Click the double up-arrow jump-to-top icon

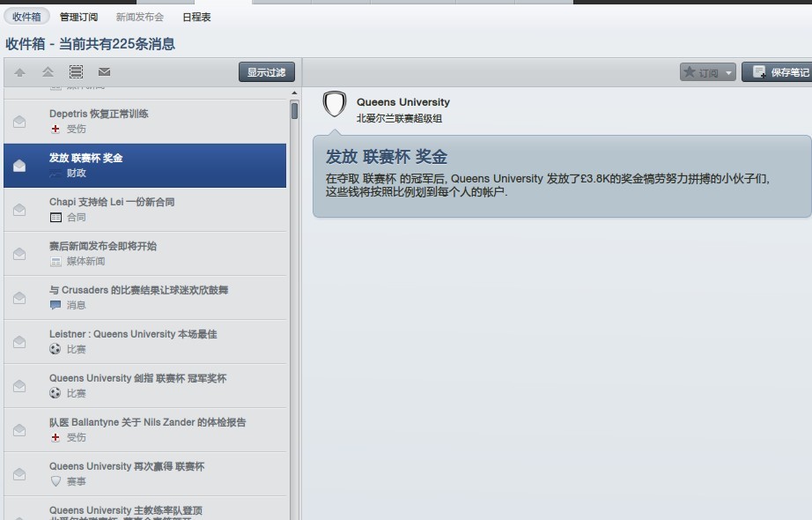48,72
